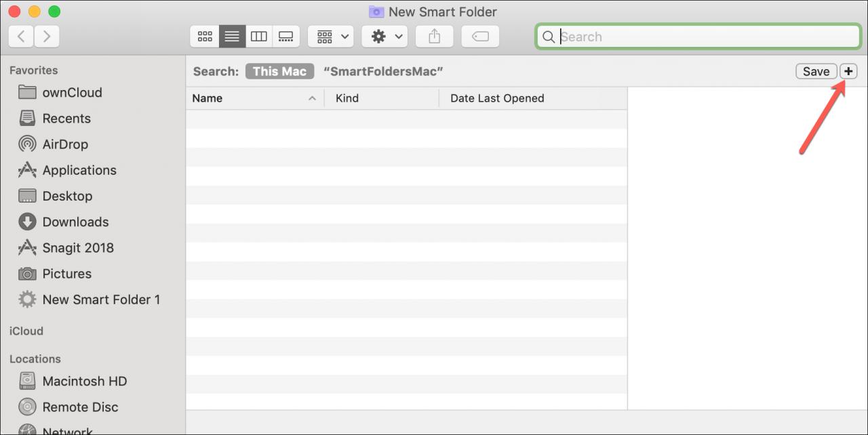Click the Edit Tags toolbar button

pyautogui.click(x=480, y=37)
